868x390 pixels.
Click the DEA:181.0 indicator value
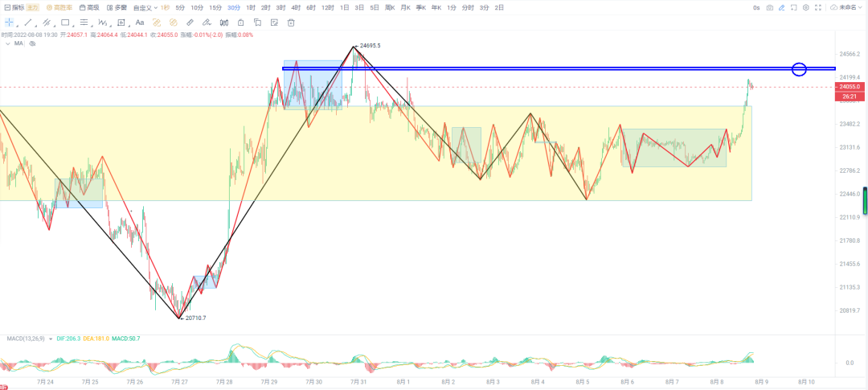(x=96, y=339)
